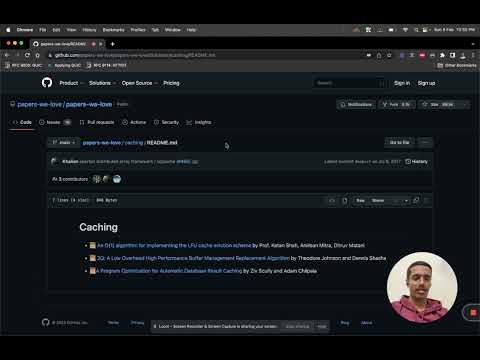Open the Security tab
Screen dimensions: 480x360
166,122
